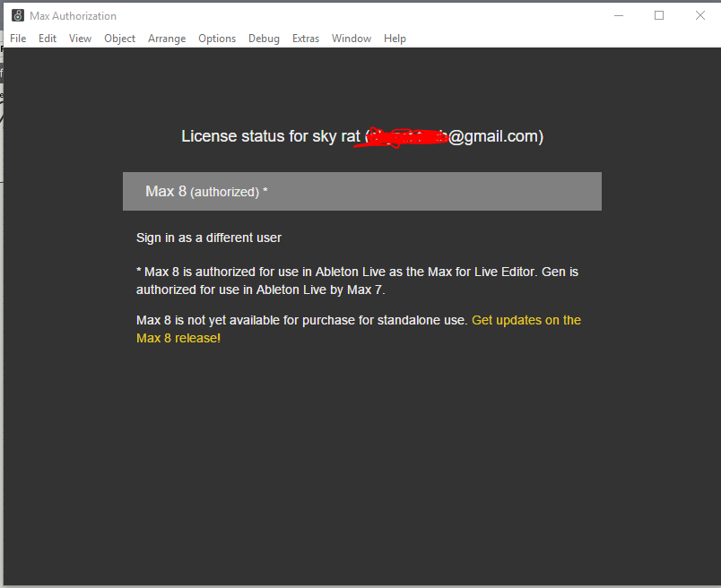The image size is (721, 588).
Task: Click 'Sign in as a different user'
Action: point(209,238)
